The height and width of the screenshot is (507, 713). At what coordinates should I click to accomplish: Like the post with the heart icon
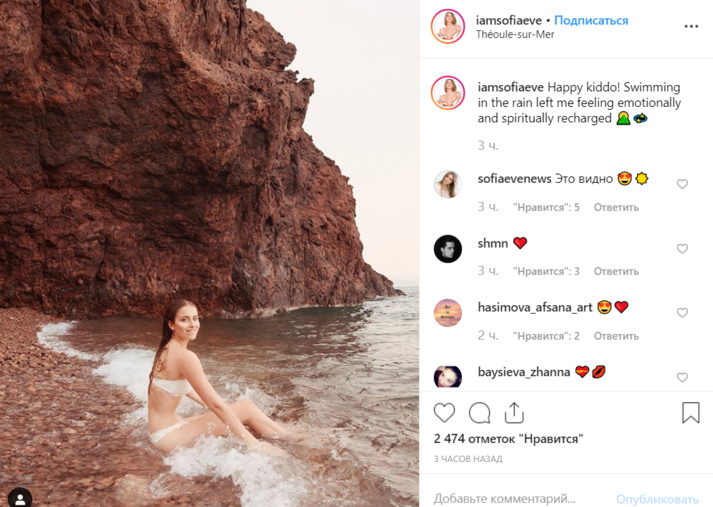point(444,413)
